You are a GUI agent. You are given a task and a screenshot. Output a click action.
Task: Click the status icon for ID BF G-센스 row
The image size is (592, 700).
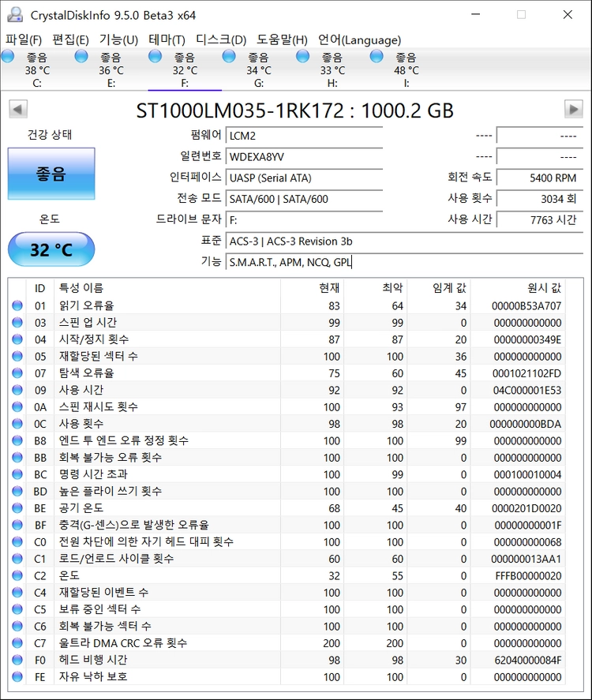coord(17,525)
